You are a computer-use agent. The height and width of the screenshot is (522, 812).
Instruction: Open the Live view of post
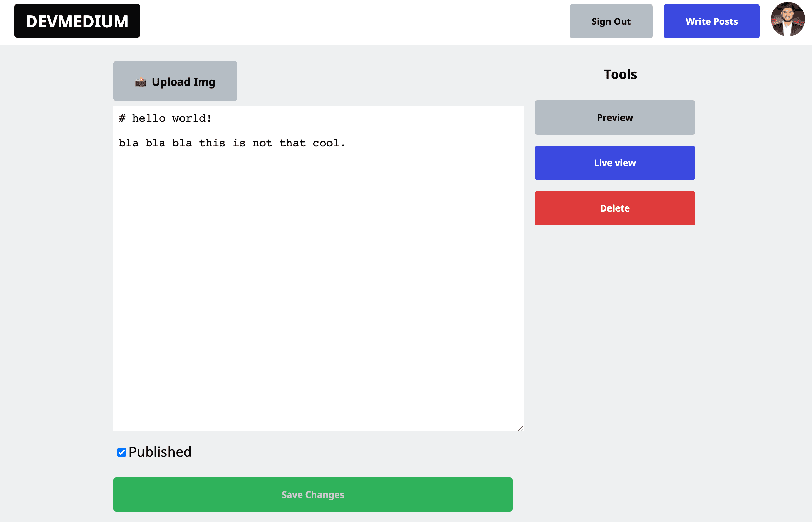[x=615, y=163]
